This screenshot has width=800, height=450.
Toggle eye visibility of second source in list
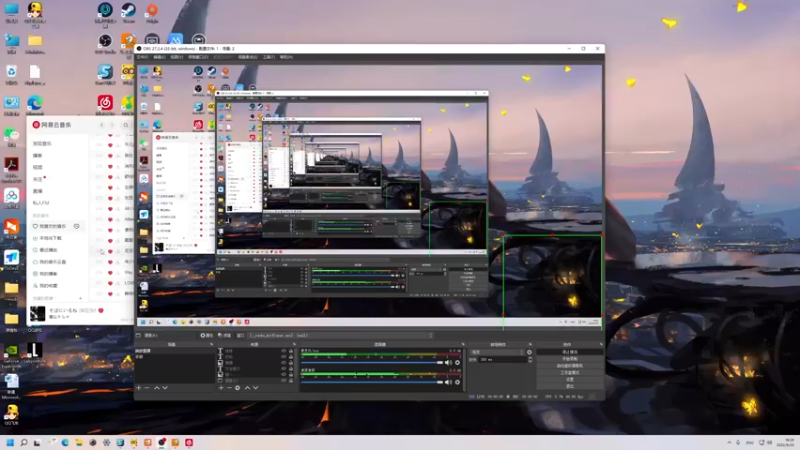(x=284, y=357)
